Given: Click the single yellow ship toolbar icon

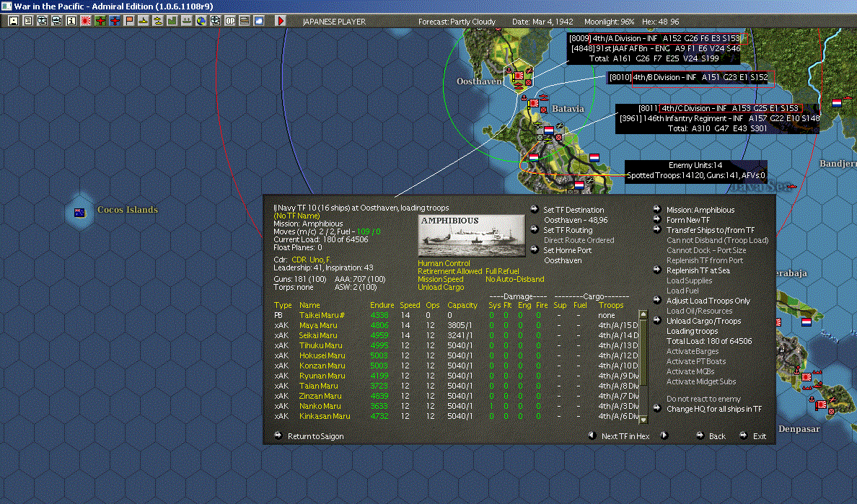Looking at the screenshot, I should coord(144,21).
